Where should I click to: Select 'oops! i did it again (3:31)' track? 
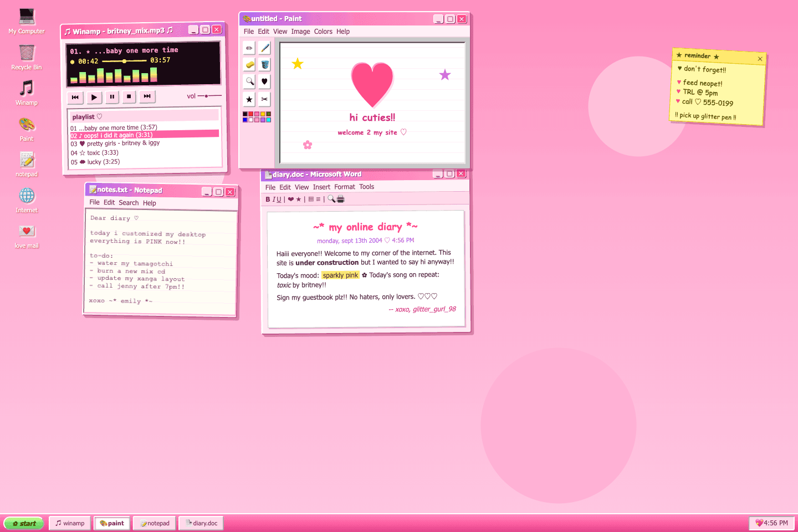(x=144, y=135)
